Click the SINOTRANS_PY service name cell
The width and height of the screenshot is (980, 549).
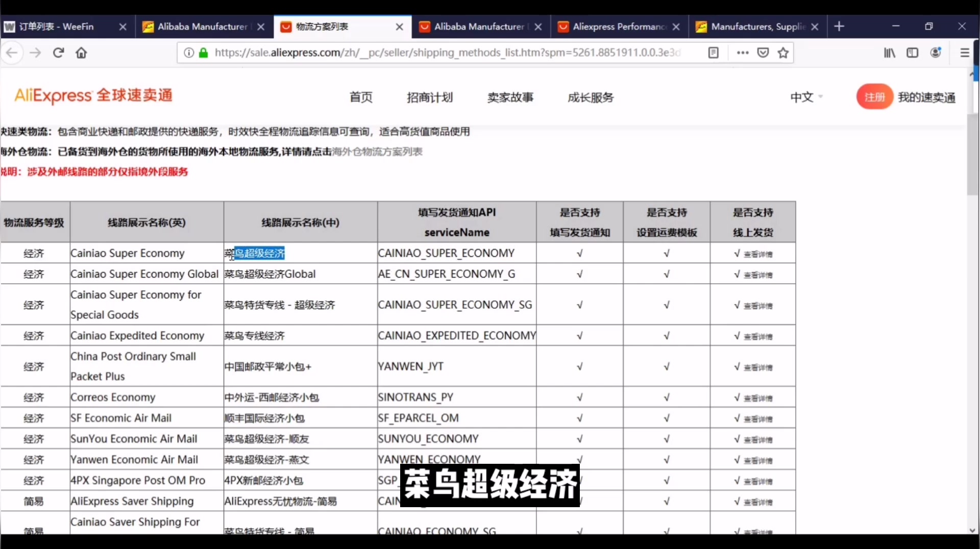(457, 397)
